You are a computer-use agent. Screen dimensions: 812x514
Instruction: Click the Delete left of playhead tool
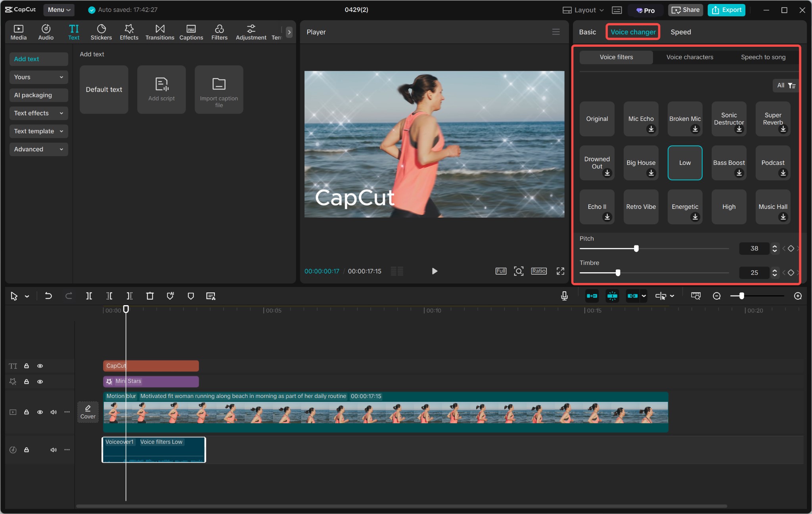click(x=109, y=296)
